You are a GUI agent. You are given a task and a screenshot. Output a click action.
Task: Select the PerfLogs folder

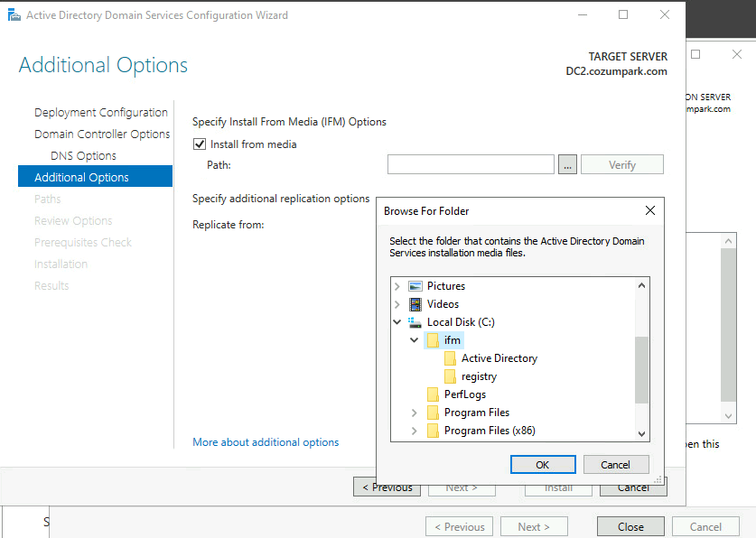click(465, 394)
